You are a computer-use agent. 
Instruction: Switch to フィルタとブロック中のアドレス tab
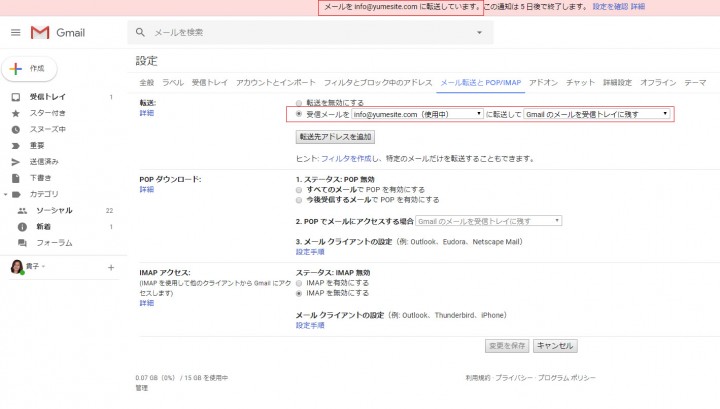coord(378,83)
